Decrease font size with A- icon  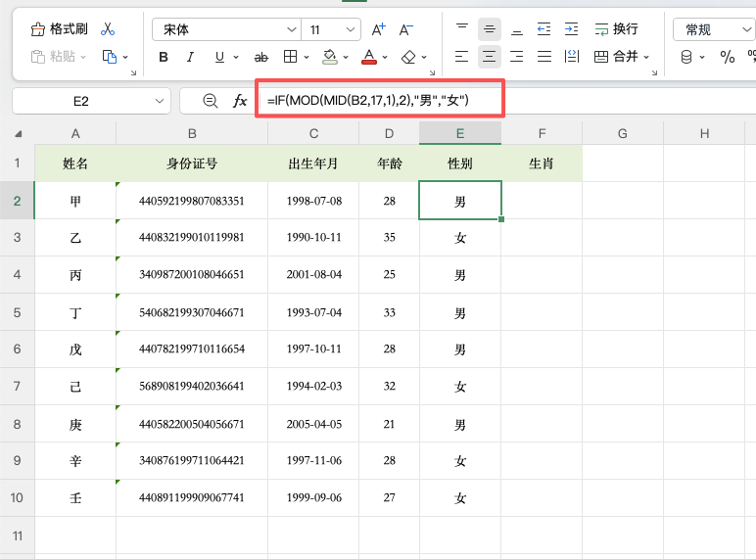pos(406,29)
